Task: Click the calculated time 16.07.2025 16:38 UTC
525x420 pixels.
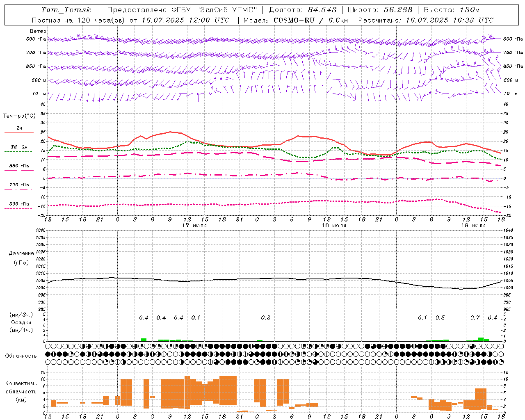Action: pyautogui.click(x=450, y=20)
